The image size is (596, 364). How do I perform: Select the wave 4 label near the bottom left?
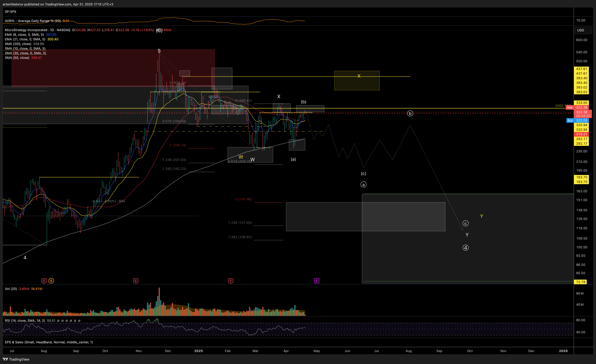(25, 258)
